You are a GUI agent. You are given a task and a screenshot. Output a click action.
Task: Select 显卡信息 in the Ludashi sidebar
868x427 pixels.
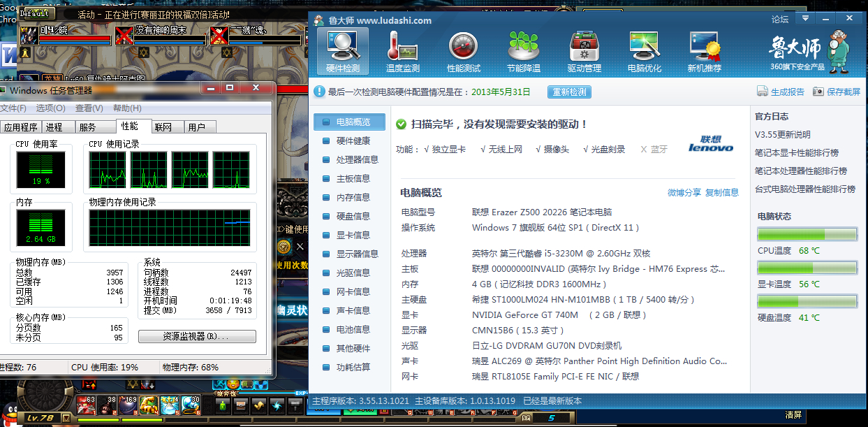coord(349,236)
